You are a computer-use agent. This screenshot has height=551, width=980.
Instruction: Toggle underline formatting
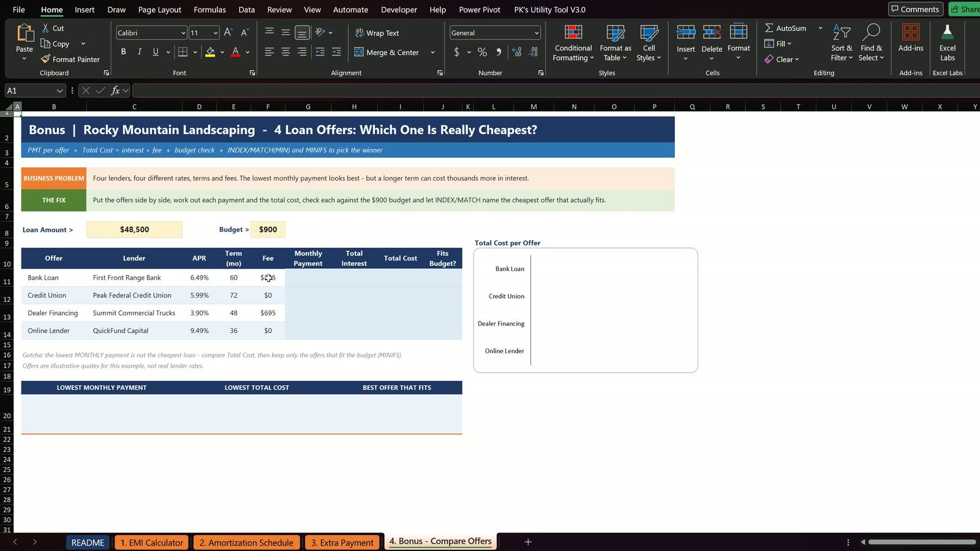click(x=156, y=52)
